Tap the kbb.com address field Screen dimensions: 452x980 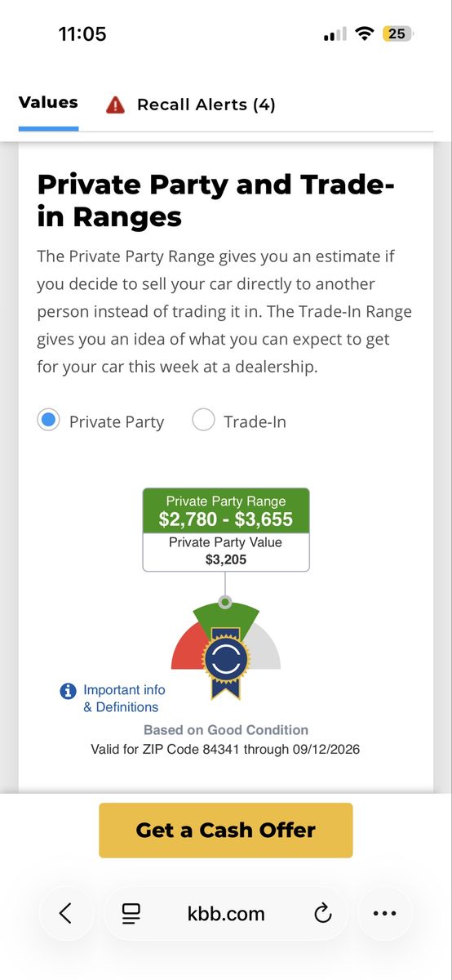tap(226, 913)
